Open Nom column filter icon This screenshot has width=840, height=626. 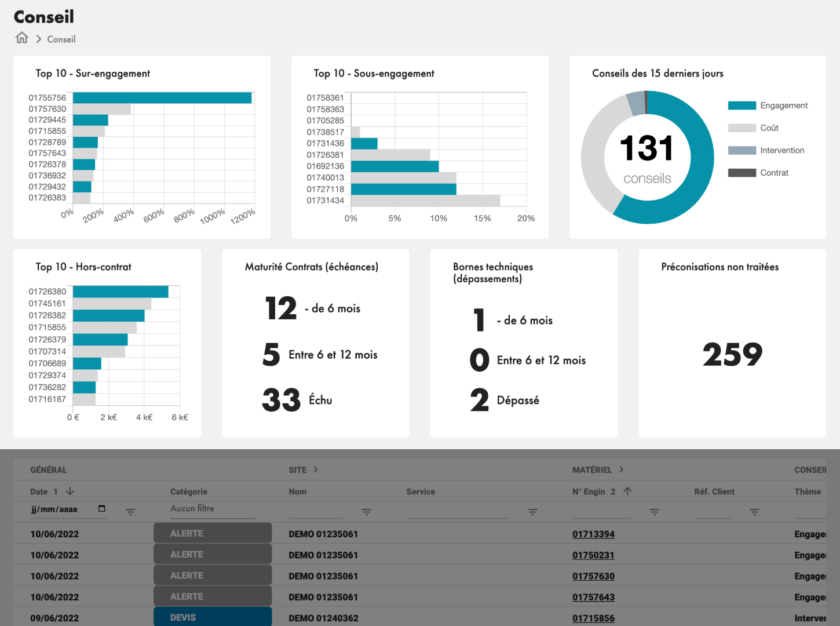coord(366,512)
